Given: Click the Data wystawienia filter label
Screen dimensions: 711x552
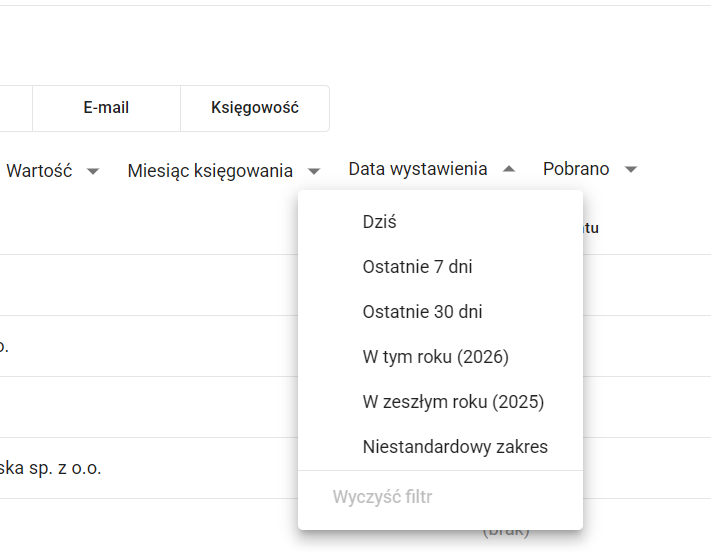Looking at the screenshot, I should [x=418, y=170].
